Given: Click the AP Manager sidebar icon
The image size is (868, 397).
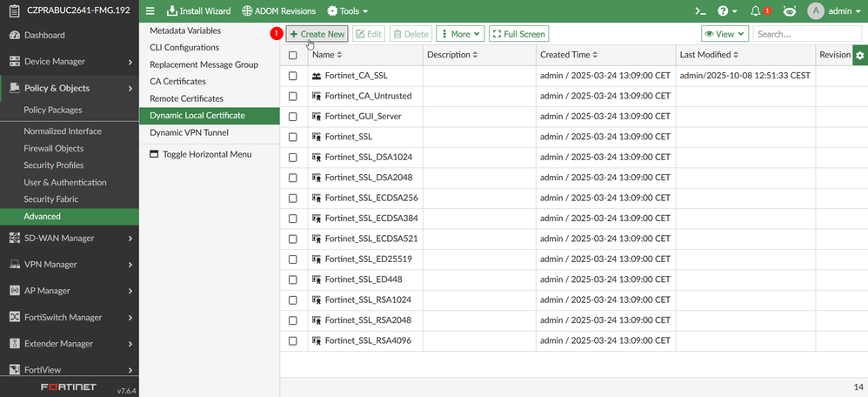Looking at the screenshot, I should pyautogui.click(x=15, y=291).
